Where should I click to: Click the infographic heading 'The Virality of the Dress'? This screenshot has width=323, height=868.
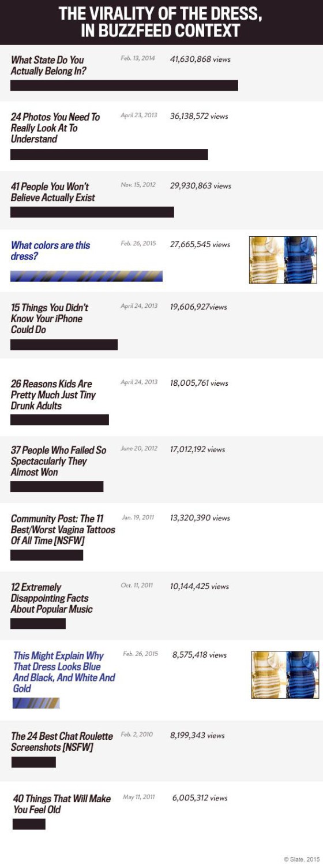(160, 22)
